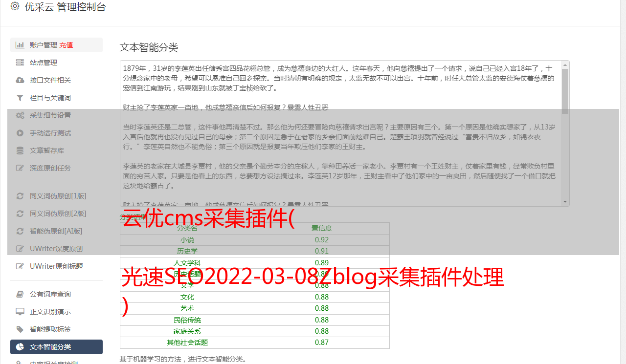Click the 文化 category cell
Image resolution: width=626 pixels, height=364 pixels.
[x=187, y=297]
